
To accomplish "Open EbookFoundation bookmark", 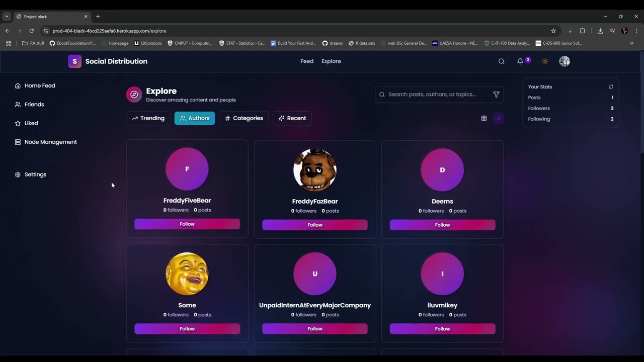I will [x=72, y=43].
